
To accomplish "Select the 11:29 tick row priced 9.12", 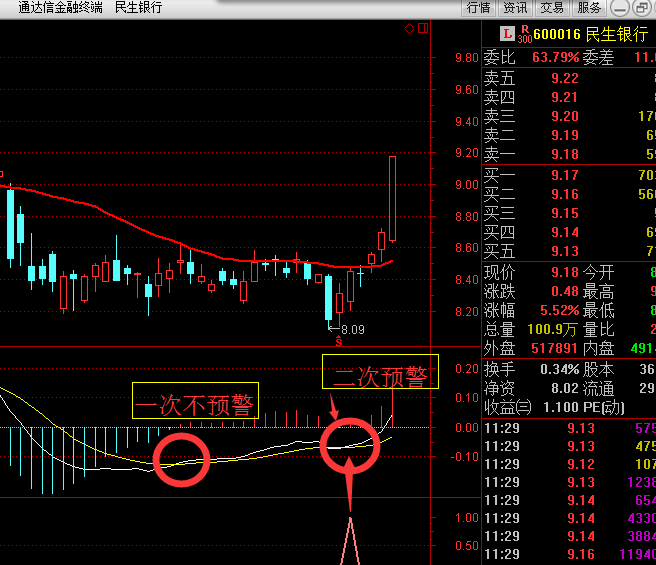I will click(570, 464).
